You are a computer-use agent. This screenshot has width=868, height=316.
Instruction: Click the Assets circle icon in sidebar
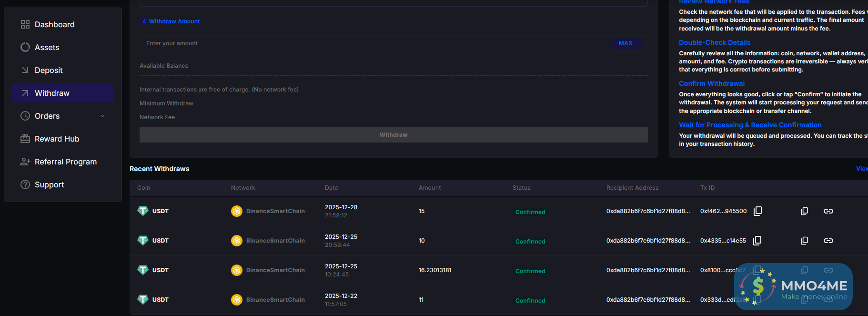(25, 47)
